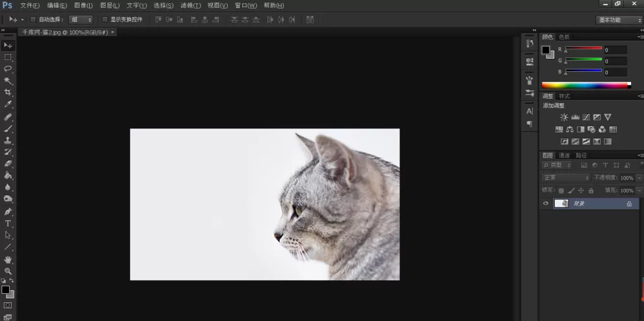Select the Clone Stamp tool
The height and width of the screenshot is (321, 644).
click(x=8, y=140)
